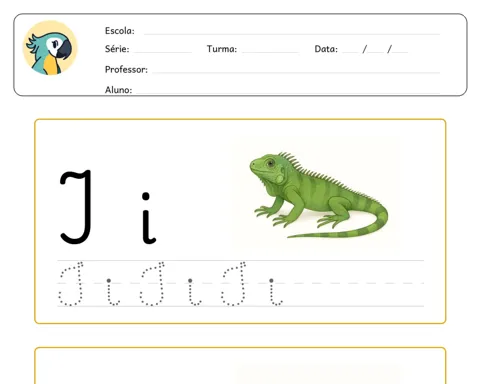Screen dimensions: 480x384
Task: Click the large uppercase cursive I
Action: [x=76, y=207]
